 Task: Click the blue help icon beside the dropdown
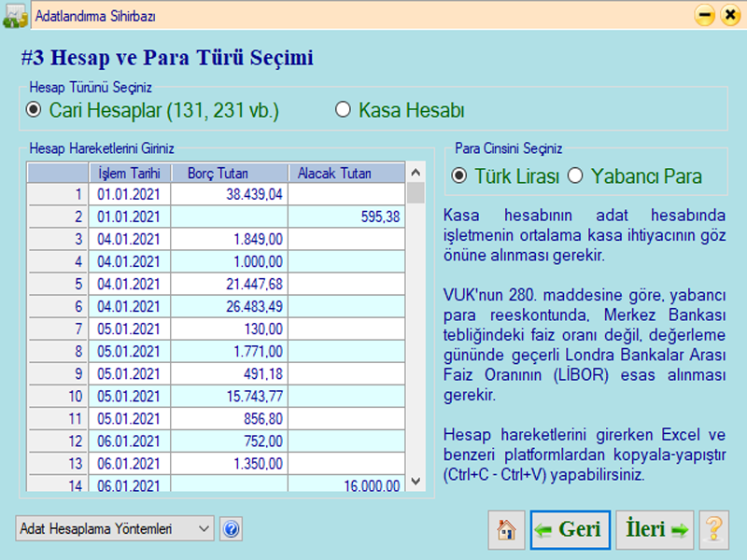pos(231,529)
